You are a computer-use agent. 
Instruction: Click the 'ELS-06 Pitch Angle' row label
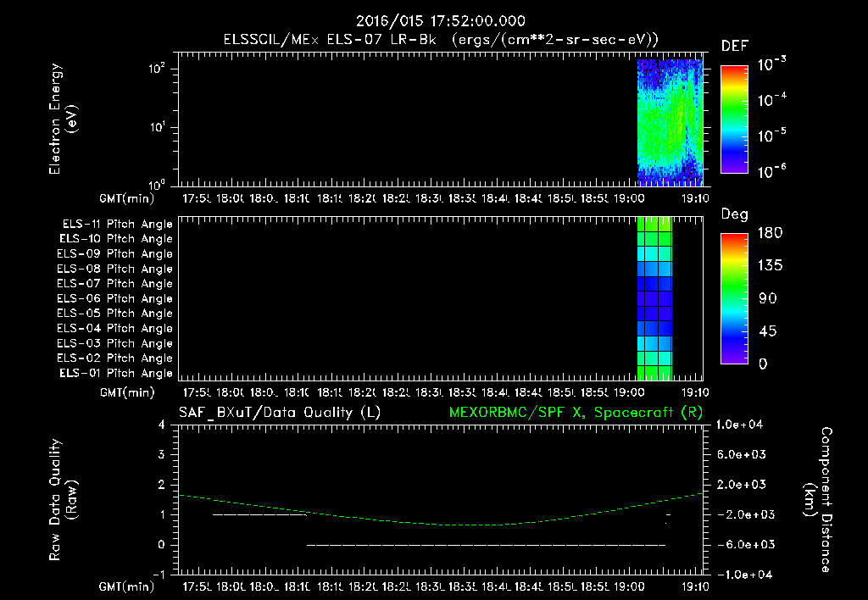tap(114, 299)
